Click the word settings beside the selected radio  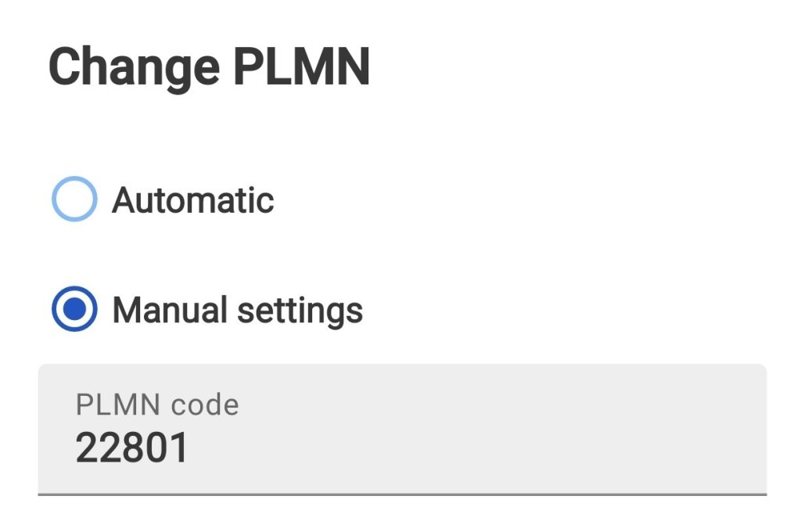(x=300, y=311)
